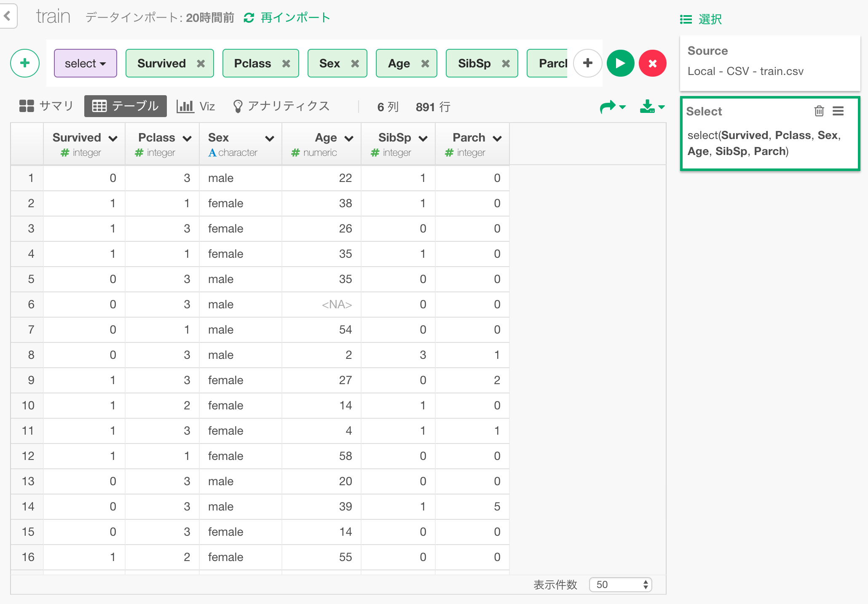Add a new step with the green plus icon

tap(25, 63)
